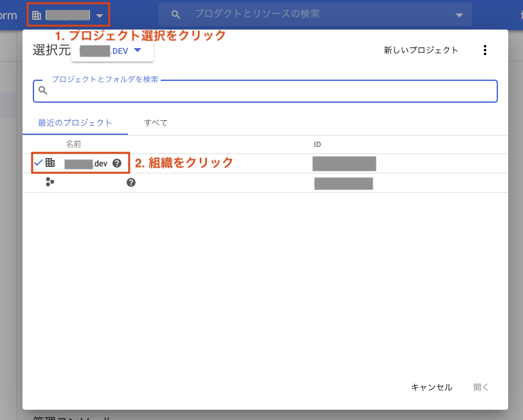The image size is (523, 420).
Task: Switch to the 最近のプロジェクト tab
Action: [x=75, y=122]
